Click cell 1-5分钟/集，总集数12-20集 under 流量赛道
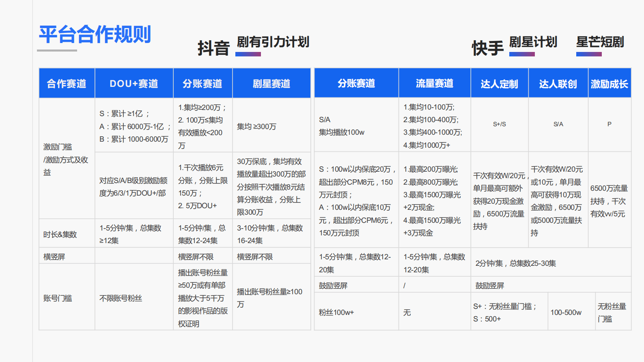 (x=435, y=263)
